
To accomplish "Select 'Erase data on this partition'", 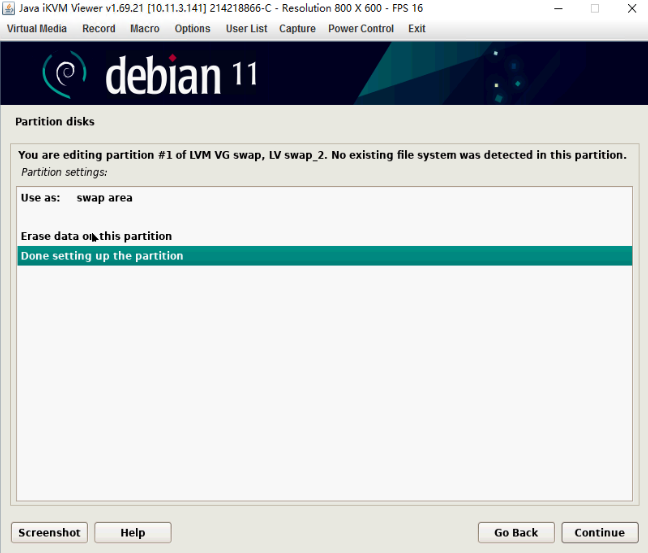I will click(324, 236).
